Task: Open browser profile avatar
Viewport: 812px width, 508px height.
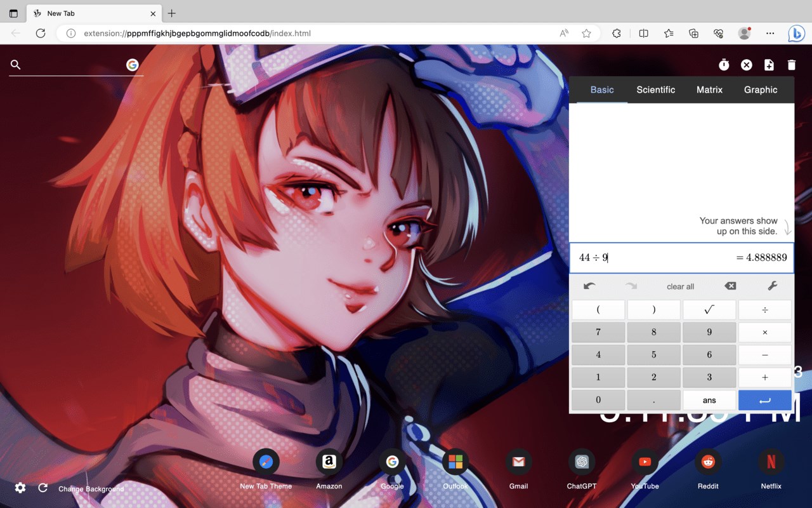Action: (745, 33)
